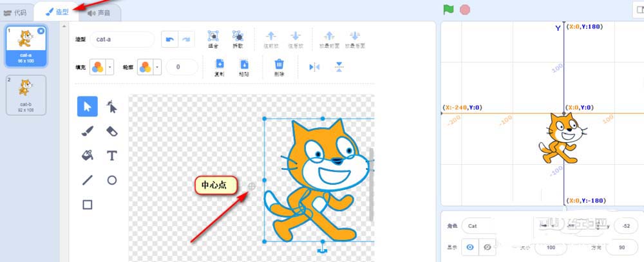The height and width of the screenshot is (262, 644).
Task: Click the costume center crosshair marker
Action: (252, 186)
